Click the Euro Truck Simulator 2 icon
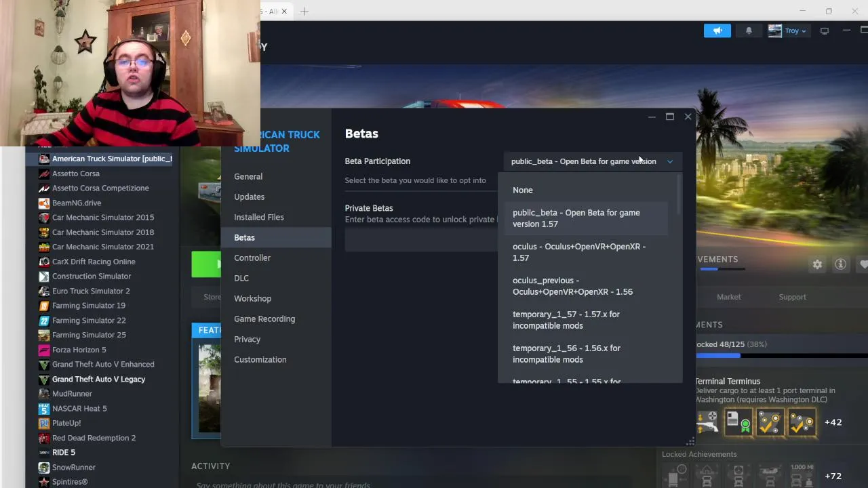This screenshot has width=868, height=488. pyautogui.click(x=44, y=291)
